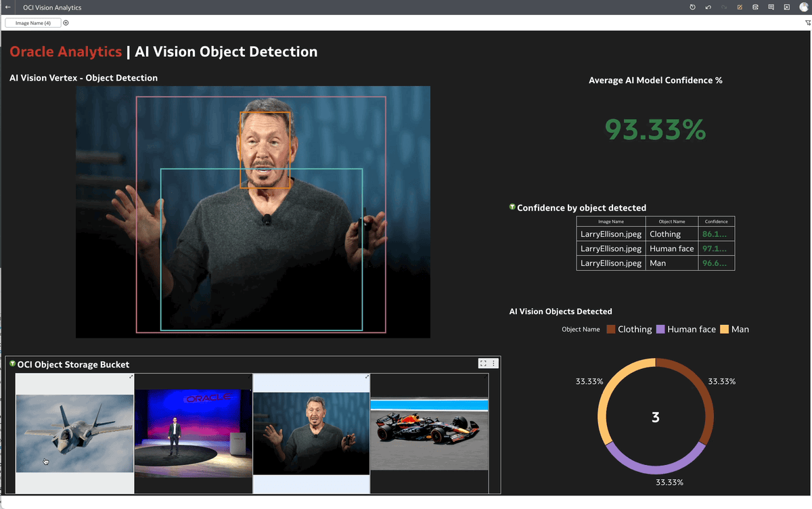
Task: Open the three-dot menu on OCI Object Storage Bucket
Action: (x=494, y=363)
